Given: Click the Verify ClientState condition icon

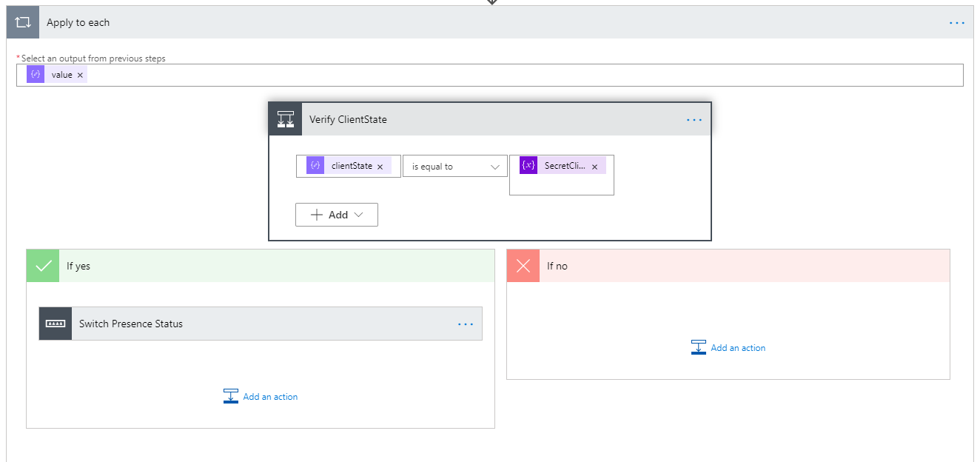Looking at the screenshot, I should click(286, 119).
